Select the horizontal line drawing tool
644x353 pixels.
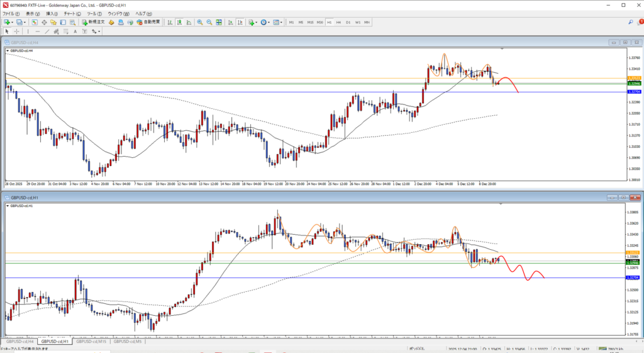coord(39,31)
